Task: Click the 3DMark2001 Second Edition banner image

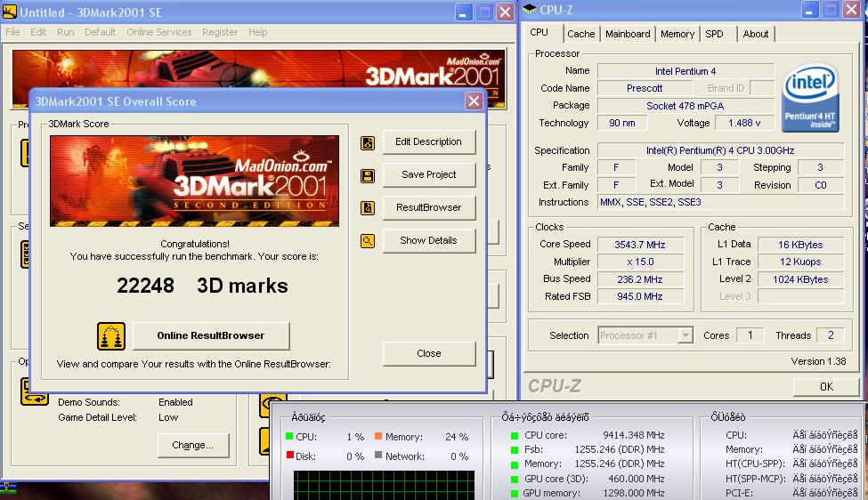Action: pos(194,181)
